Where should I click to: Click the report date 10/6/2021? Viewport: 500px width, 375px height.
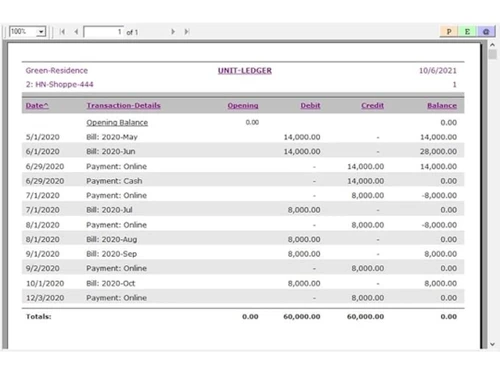[438, 70]
